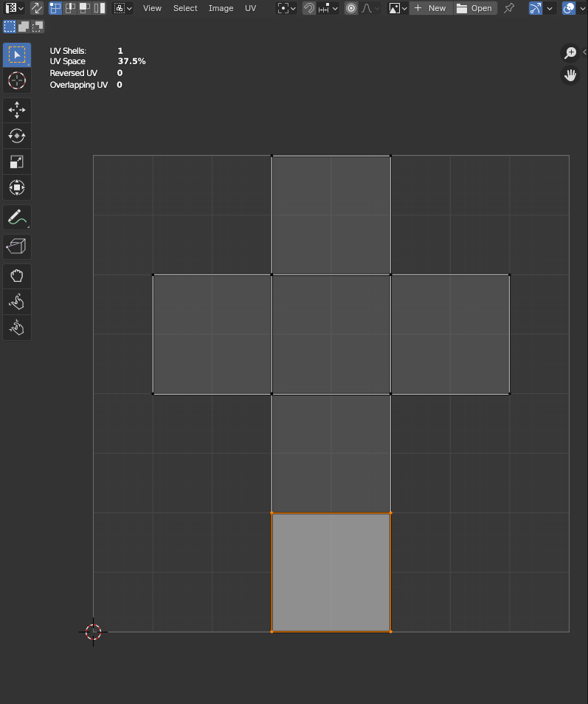This screenshot has width=588, height=704.
Task: Activate the Transform tool
Action: (x=17, y=187)
